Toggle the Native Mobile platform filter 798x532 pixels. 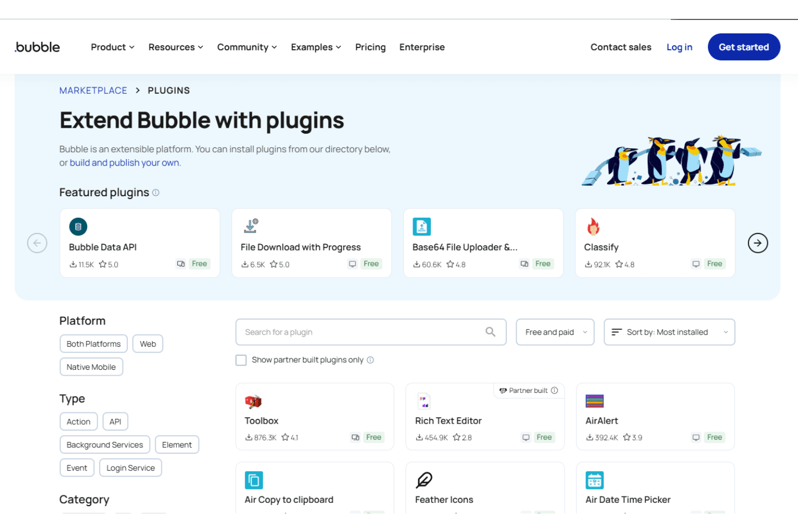click(91, 367)
